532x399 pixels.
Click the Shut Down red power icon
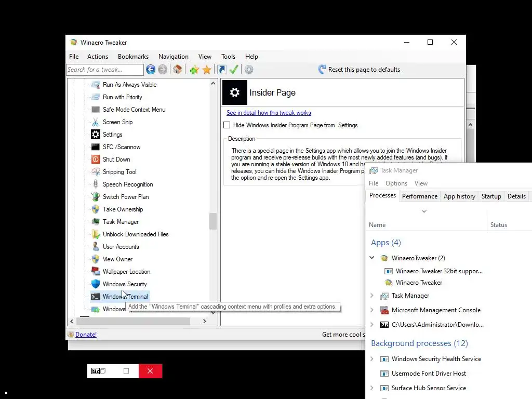point(96,159)
